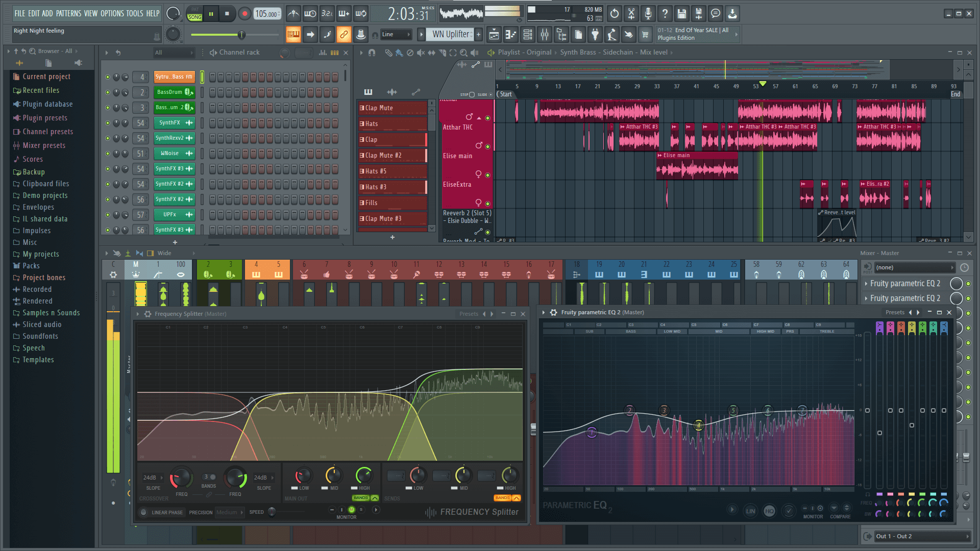Click the WN Uplifter plugin name button
980x551 pixels.
[x=450, y=34]
